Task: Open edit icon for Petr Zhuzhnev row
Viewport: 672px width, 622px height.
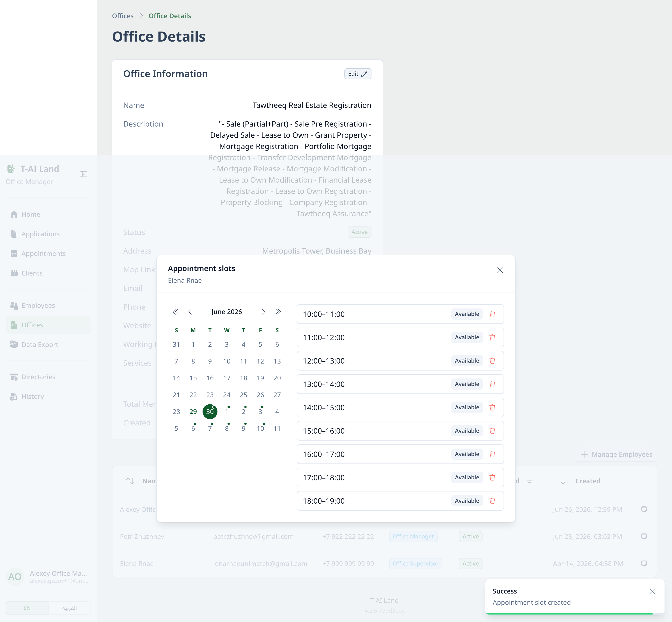Action: (644, 537)
